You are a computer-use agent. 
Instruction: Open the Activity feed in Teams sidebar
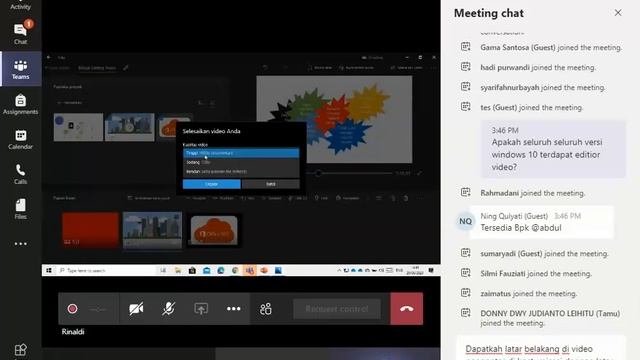[x=20, y=6]
